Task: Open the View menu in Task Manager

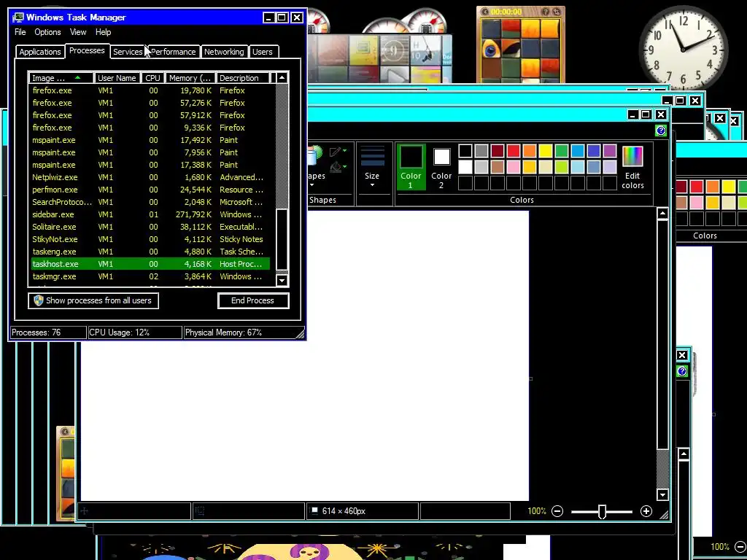Action: click(78, 32)
